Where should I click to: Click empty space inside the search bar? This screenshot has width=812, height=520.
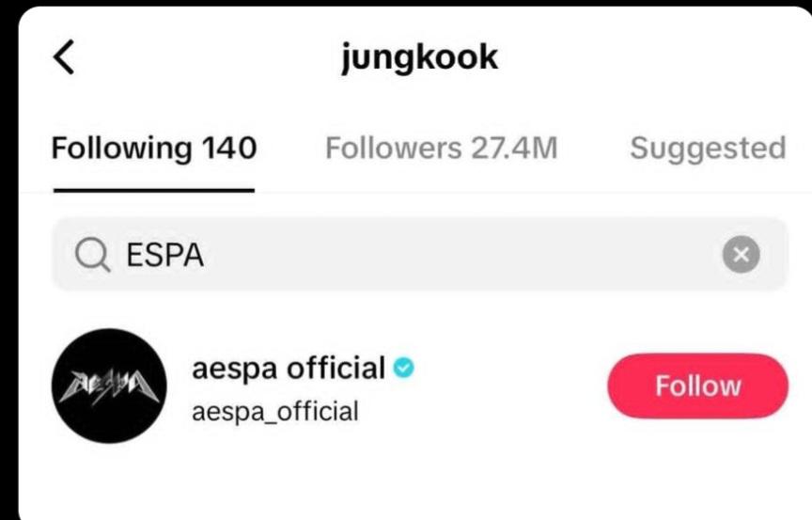(x=470, y=255)
